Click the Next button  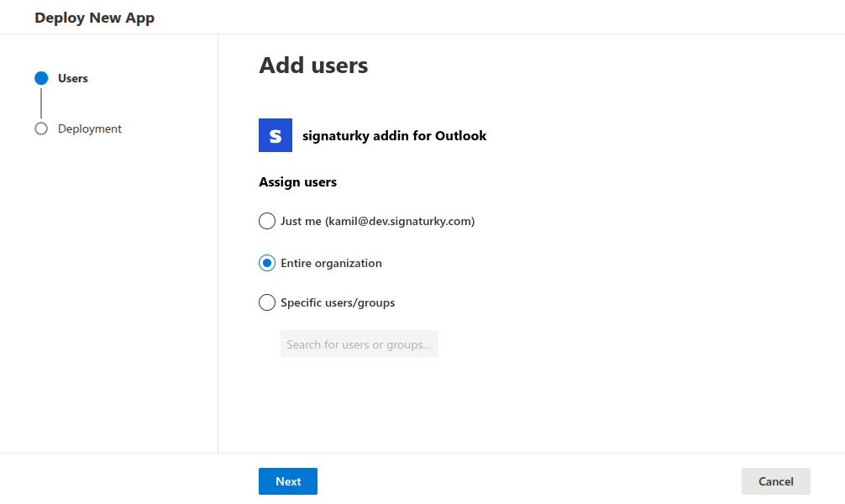(288, 481)
